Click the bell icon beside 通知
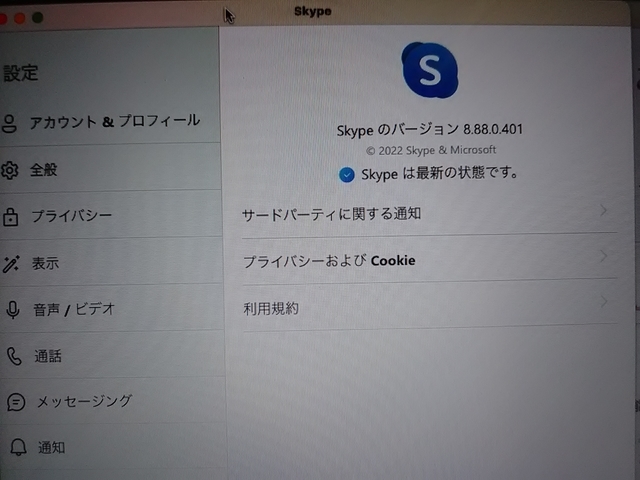Screen dimensions: 640x480 click(x=18, y=447)
